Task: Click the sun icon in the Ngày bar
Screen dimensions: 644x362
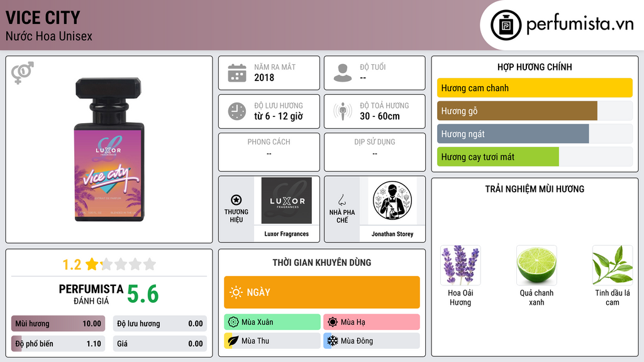Action: tap(236, 292)
